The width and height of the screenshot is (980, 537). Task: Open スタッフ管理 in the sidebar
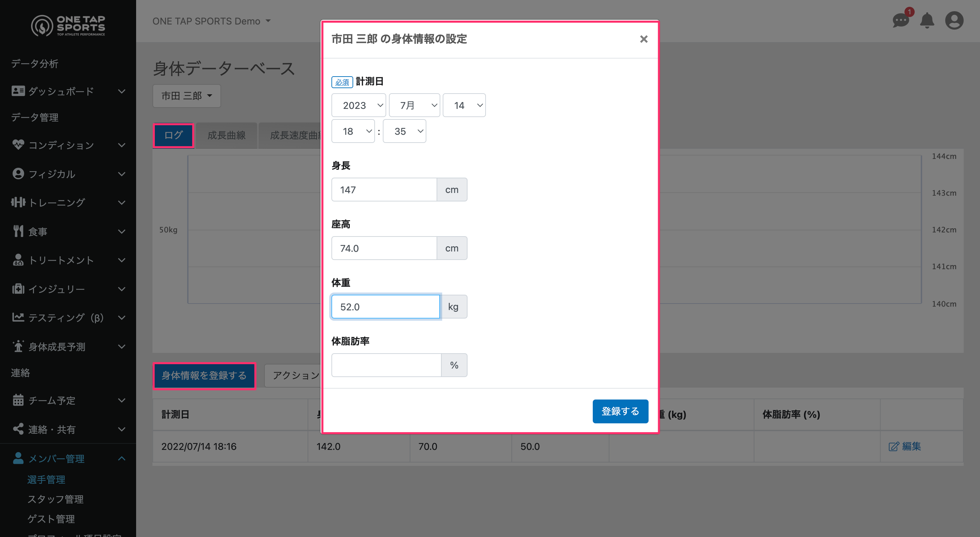click(x=55, y=499)
